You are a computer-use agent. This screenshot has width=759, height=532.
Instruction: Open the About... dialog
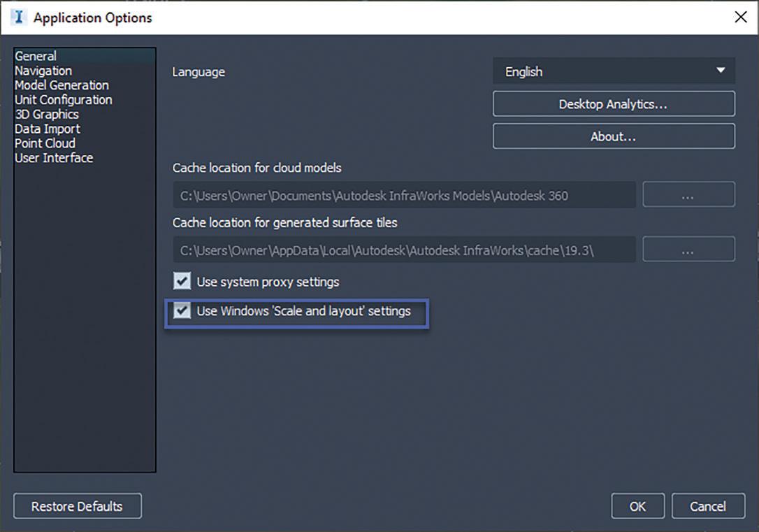(614, 136)
